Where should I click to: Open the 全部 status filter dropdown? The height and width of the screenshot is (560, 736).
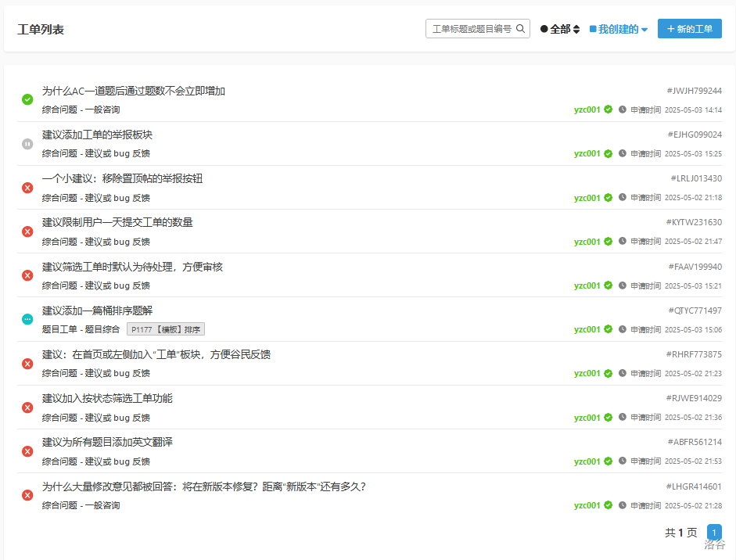559,30
